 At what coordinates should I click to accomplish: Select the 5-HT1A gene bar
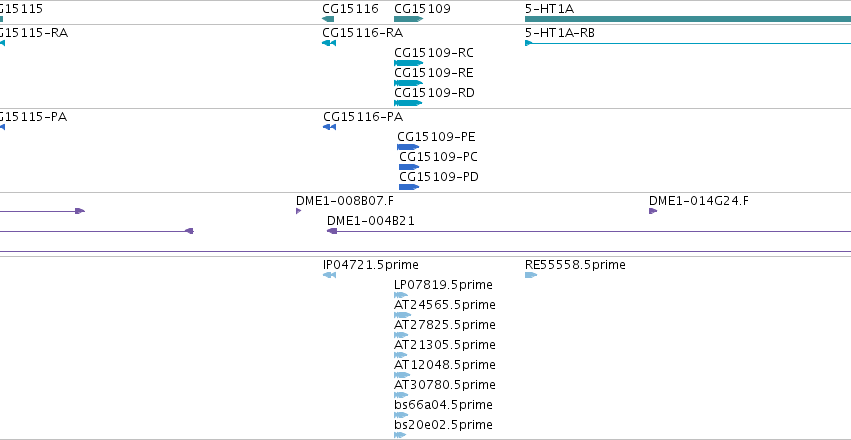tap(688, 20)
